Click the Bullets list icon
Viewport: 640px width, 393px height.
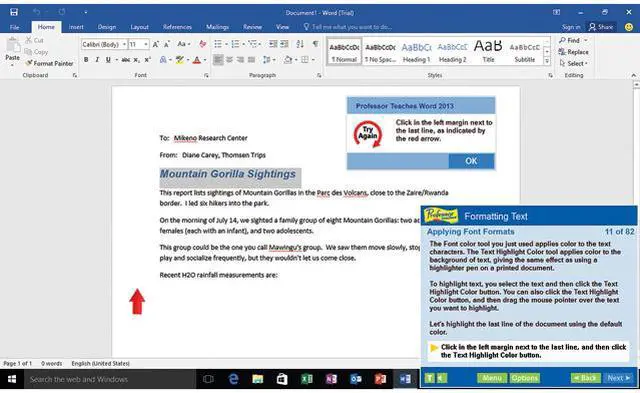[x=218, y=44]
